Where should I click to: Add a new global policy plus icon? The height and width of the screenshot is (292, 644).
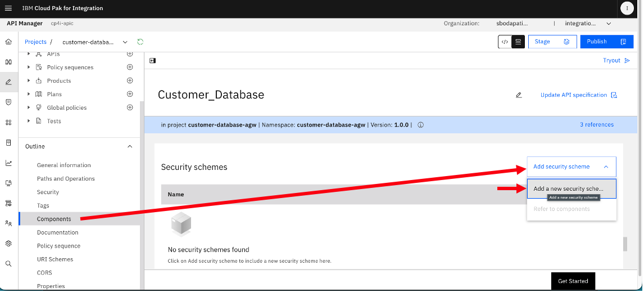click(130, 107)
